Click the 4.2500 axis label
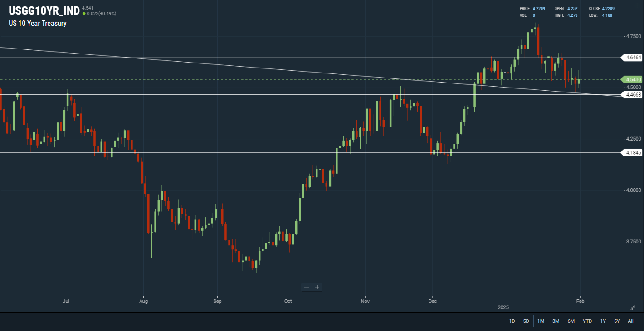This screenshot has width=644, height=331. (x=633, y=139)
